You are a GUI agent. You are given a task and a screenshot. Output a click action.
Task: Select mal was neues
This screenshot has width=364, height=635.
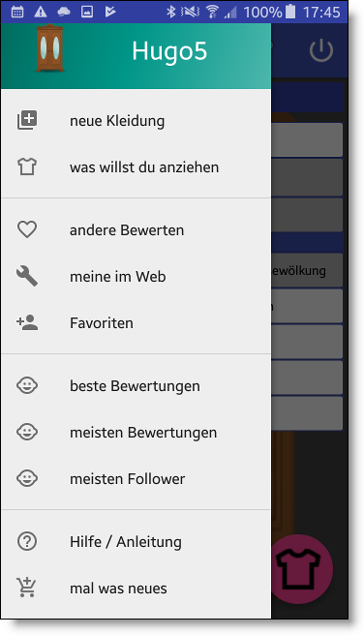pyautogui.click(x=136, y=589)
